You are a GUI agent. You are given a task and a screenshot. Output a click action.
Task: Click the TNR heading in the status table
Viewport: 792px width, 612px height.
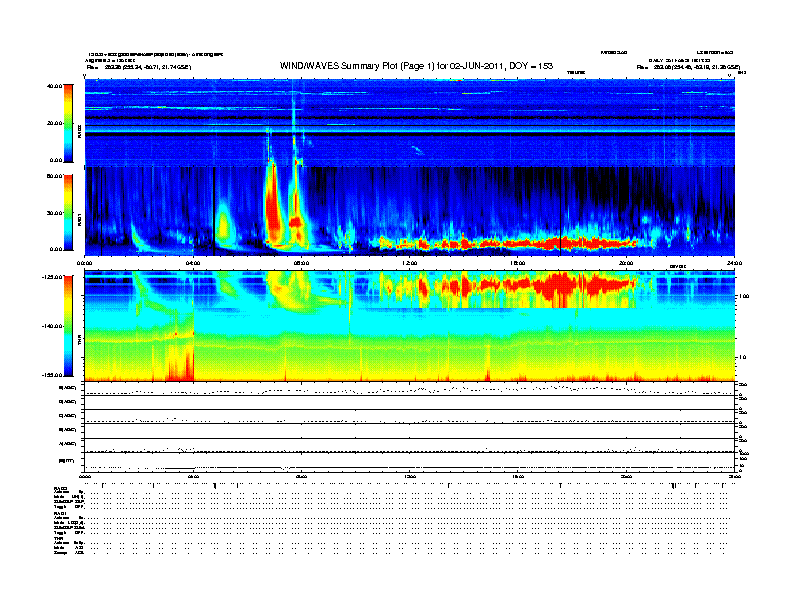point(58,539)
